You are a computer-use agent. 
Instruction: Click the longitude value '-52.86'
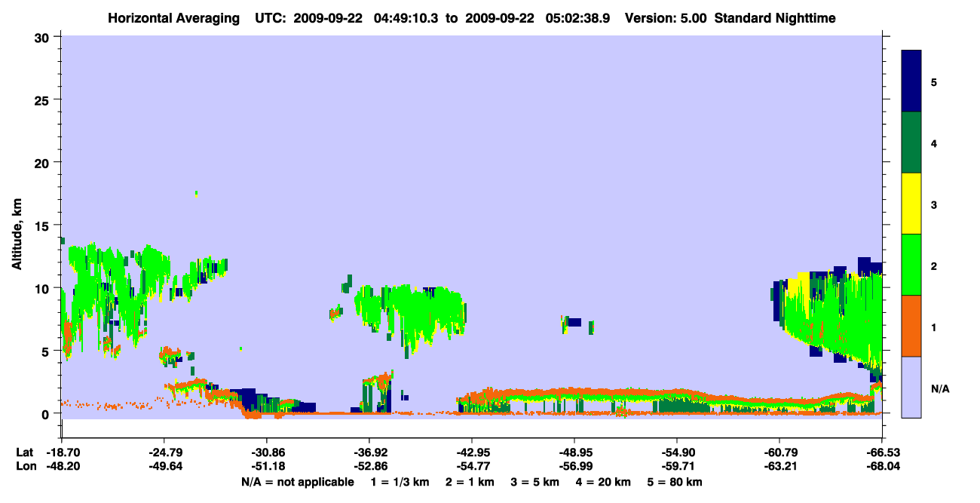pyautogui.click(x=369, y=466)
